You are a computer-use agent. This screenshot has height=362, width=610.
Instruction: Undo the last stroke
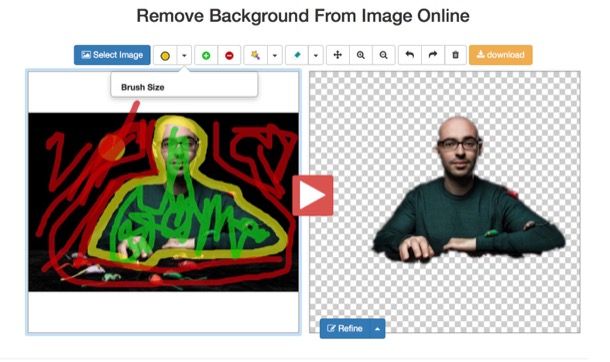pos(410,55)
